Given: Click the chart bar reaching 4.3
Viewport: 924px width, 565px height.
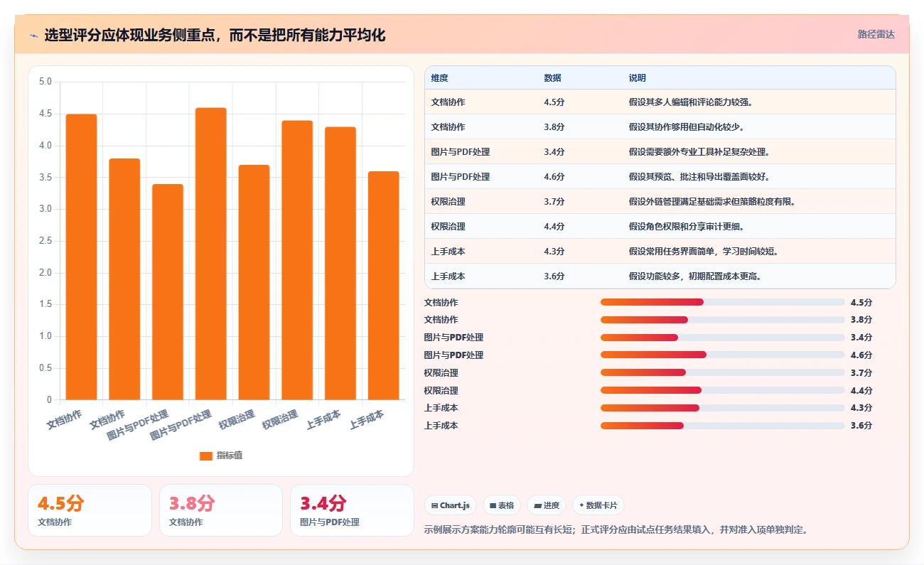Looking at the screenshot, I should (340, 264).
